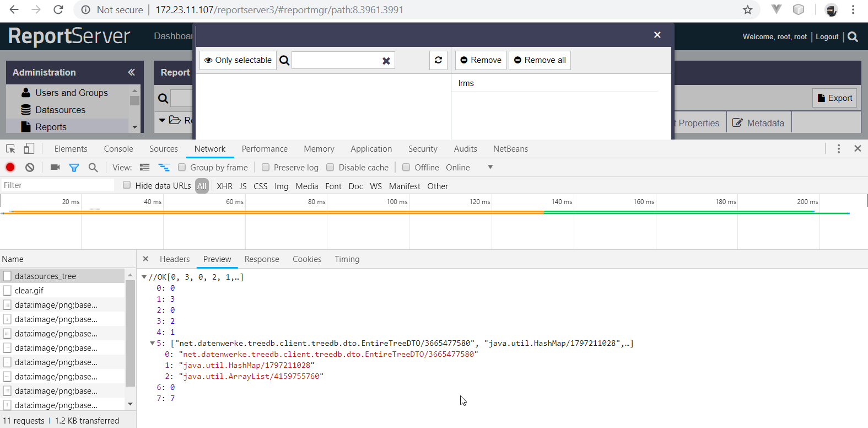This screenshot has height=428, width=868.
Task: Select the datasources_tree request
Action: (x=62, y=276)
